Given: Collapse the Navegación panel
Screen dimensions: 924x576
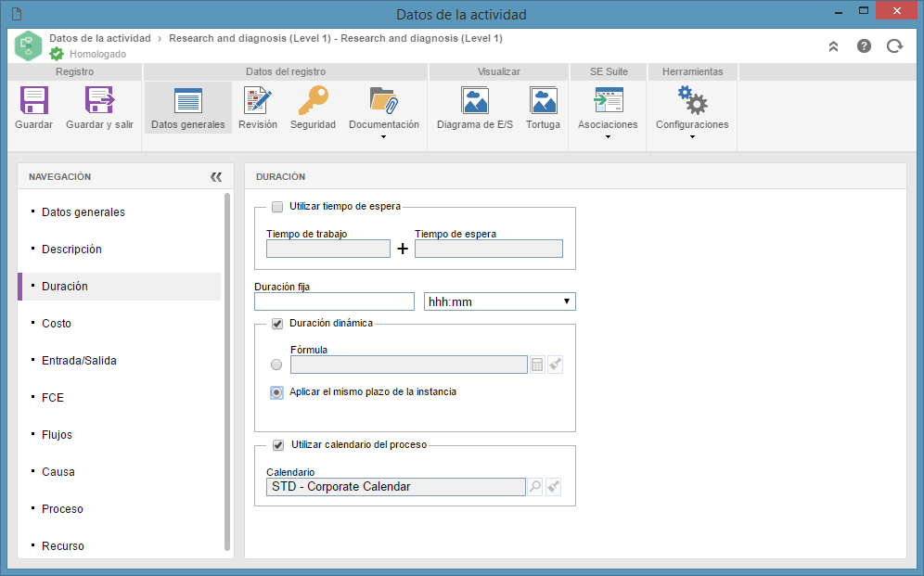Looking at the screenshot, I should [216, 176].
